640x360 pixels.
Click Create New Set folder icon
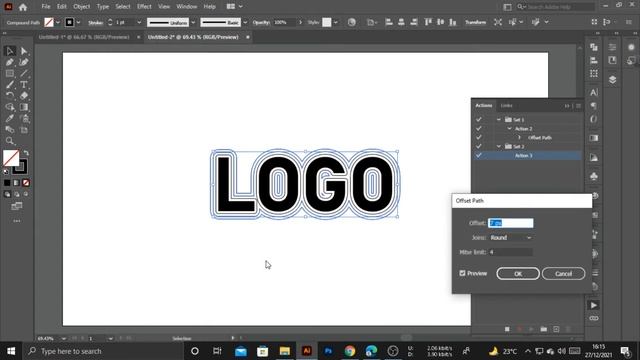point(544,329)
